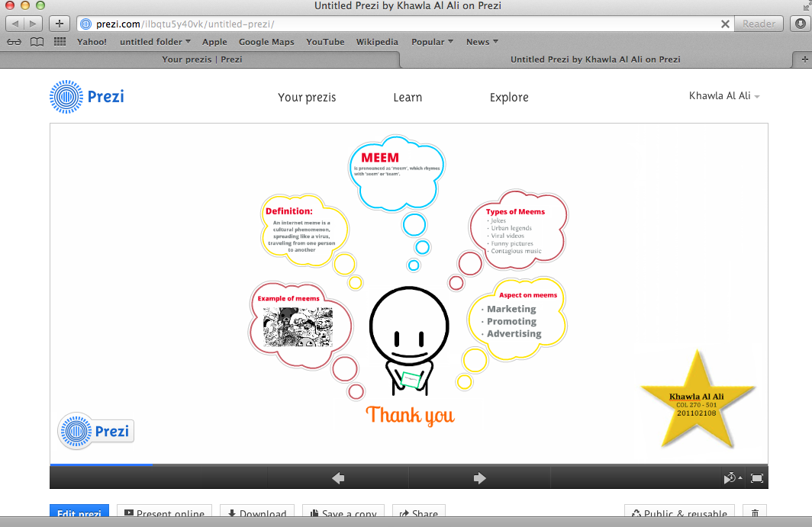Image resolution: width=812 pixels, height=527 pixels.
Task: Toggle Public & reusable setting
Action: 678,513
